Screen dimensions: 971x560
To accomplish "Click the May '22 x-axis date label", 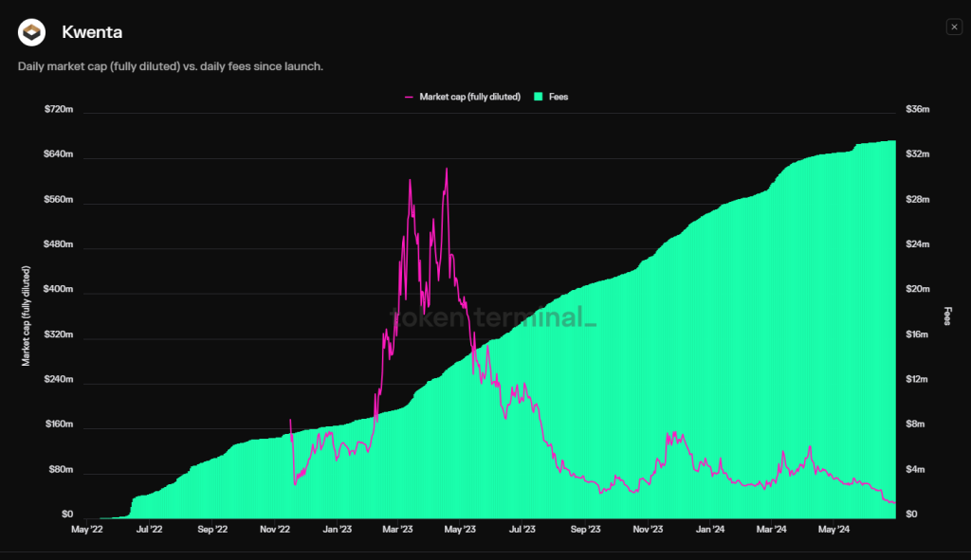I will 86,530.
